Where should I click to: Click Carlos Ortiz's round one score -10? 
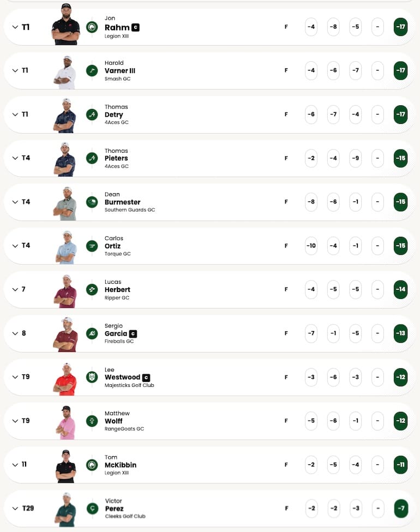click(311, 246)
